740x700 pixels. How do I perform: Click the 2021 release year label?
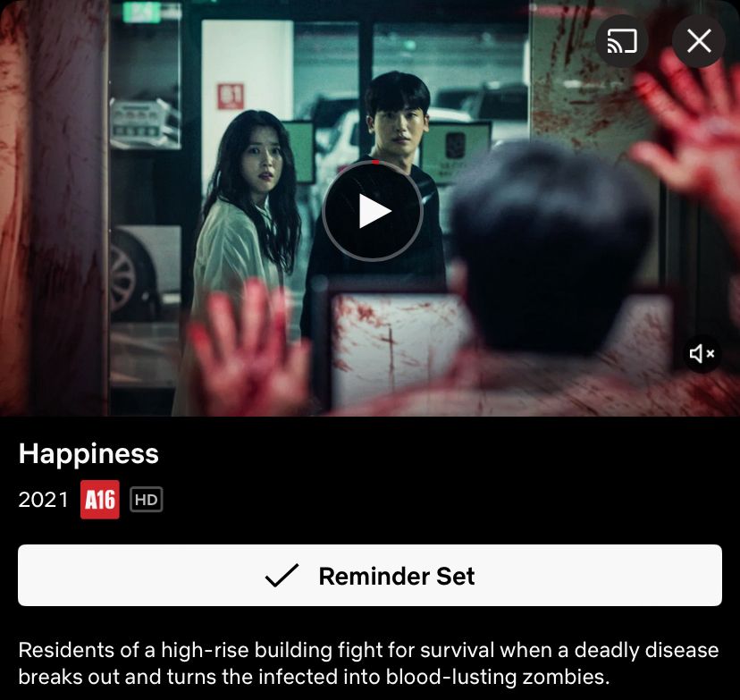44,500
